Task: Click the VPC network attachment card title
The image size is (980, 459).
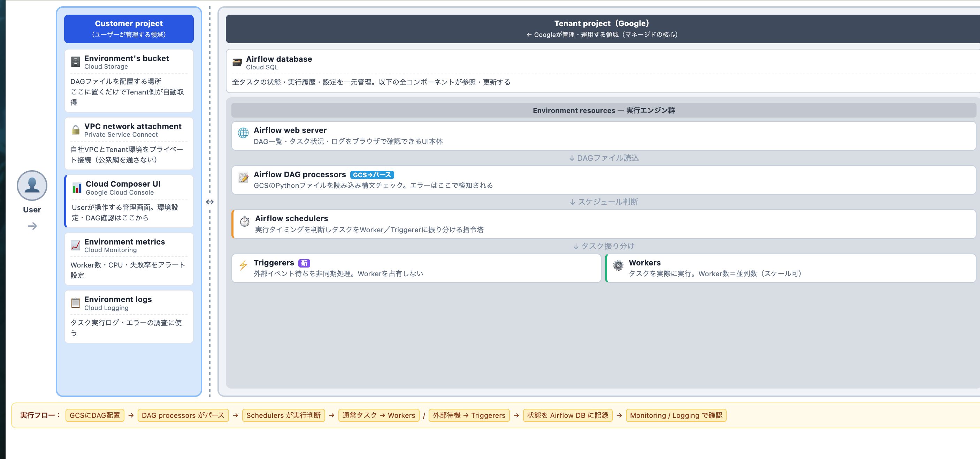Action: (133, 126)
